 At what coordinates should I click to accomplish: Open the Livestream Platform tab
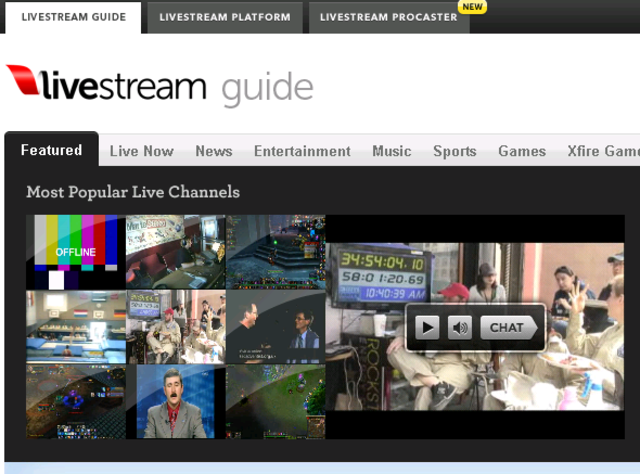(x=225, y=17)
